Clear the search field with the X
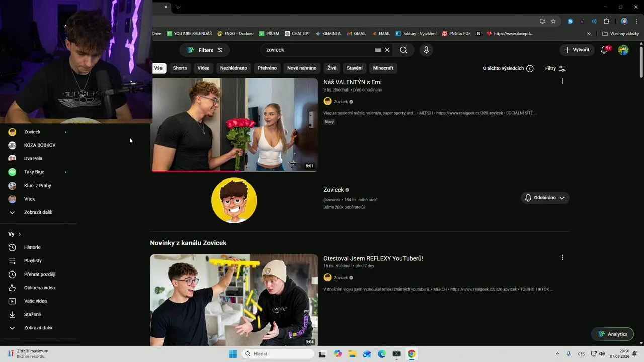Viewport: 644px width, 362px height. click(x=387, y=50)
